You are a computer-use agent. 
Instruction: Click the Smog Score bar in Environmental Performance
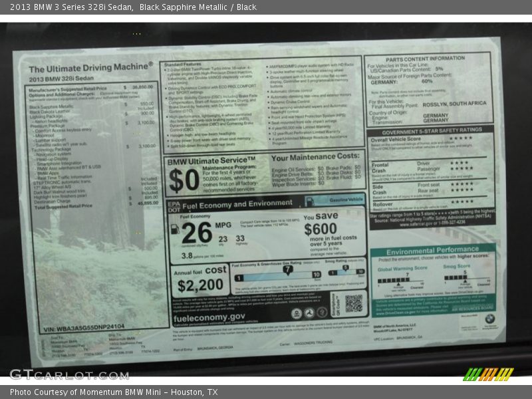point(467,278)
